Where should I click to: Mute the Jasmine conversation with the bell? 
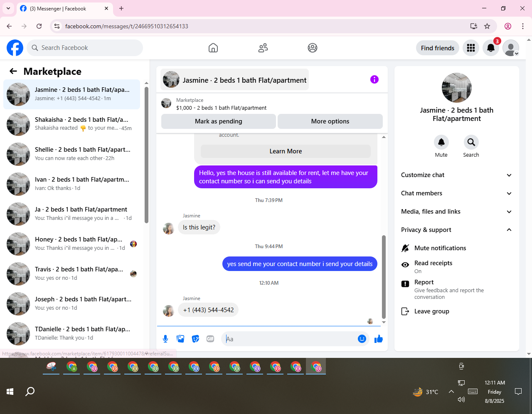tap(441, 142)
